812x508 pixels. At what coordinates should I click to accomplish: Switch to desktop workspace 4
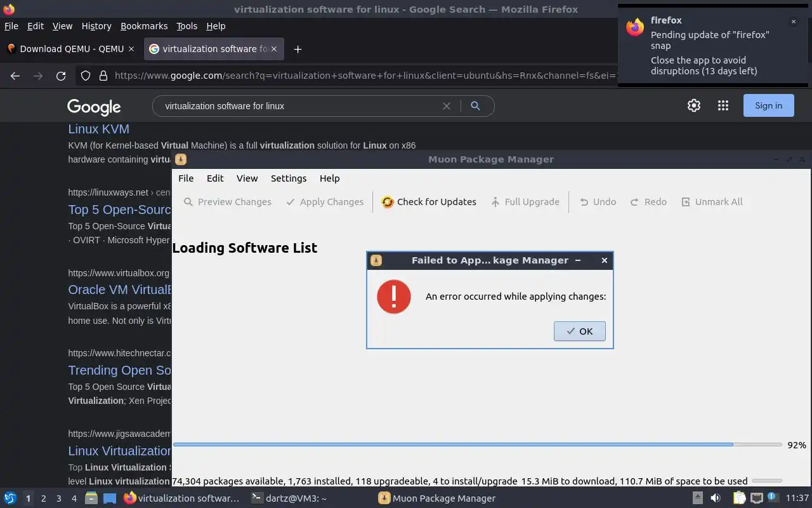pos(74,498)
